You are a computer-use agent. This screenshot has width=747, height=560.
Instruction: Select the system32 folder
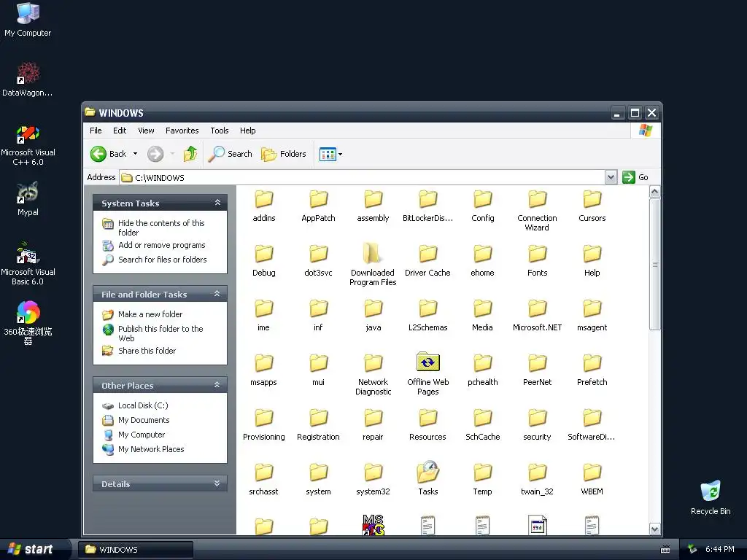373,480
